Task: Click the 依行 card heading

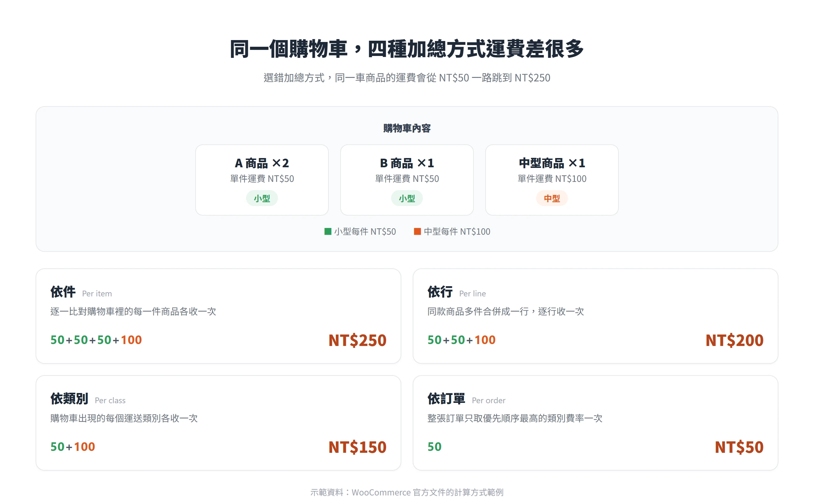Action: 440,292
